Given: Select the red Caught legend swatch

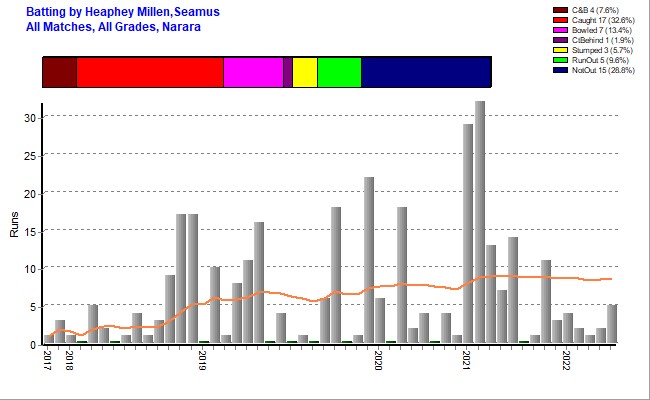Looking at the screenshot, I should 560,22.
